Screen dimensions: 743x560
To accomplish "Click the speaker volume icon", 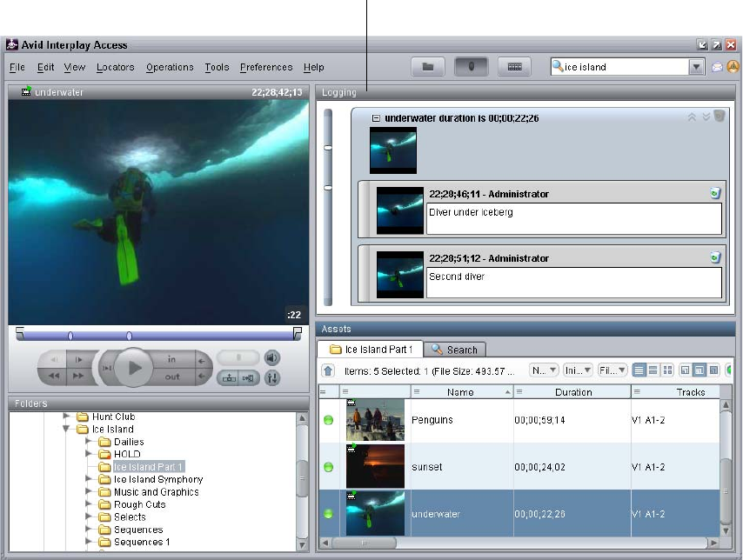I will point(271,357).
